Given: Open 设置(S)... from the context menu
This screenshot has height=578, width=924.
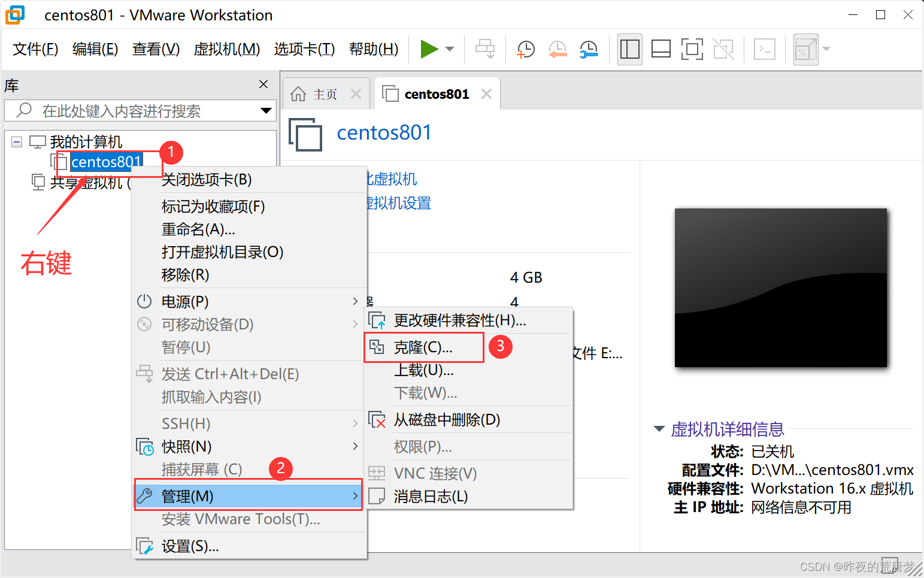Looking at the screenshot, I should coord(249,546).
